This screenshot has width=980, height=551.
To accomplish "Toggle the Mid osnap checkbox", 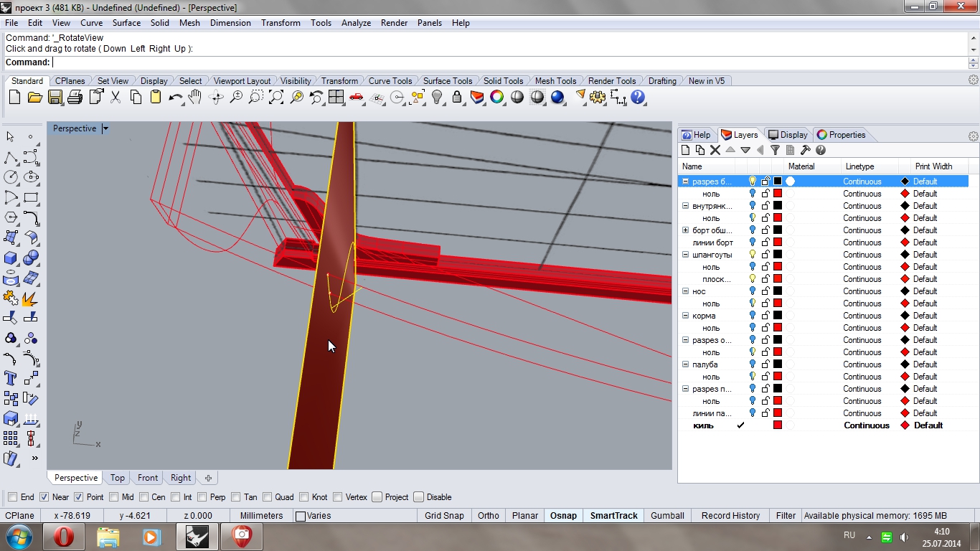I will click(114, 497).
